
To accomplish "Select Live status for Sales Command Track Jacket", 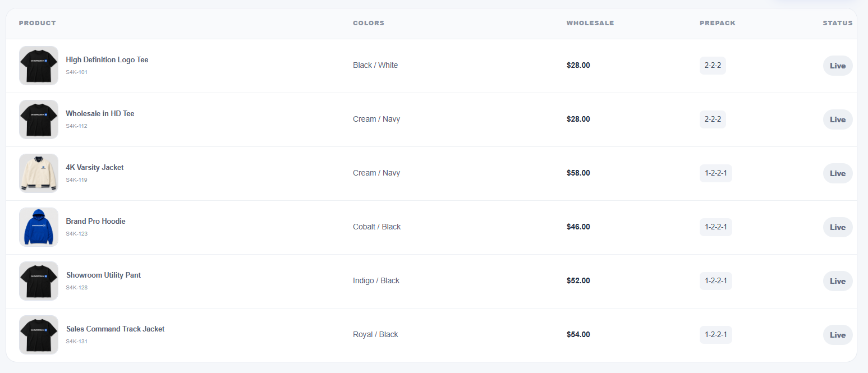I will coord(838,335).
